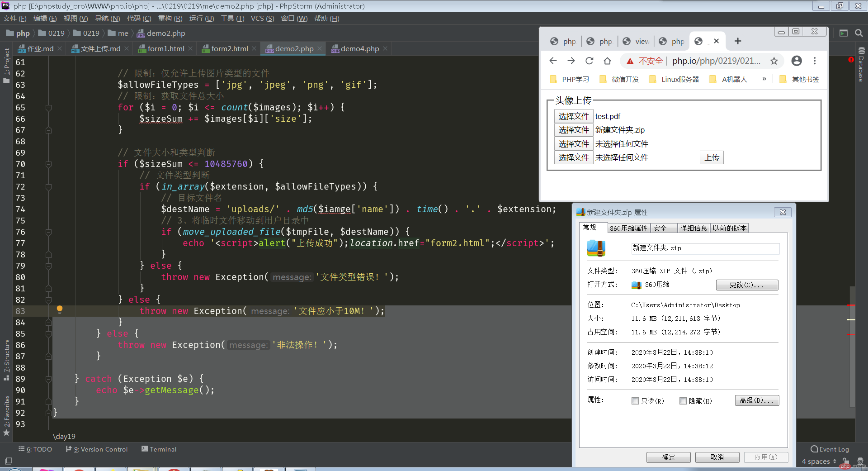868x471 pixels.
Task: Switch to the 以前的版本 properties tab
Action: coord(729,228)
